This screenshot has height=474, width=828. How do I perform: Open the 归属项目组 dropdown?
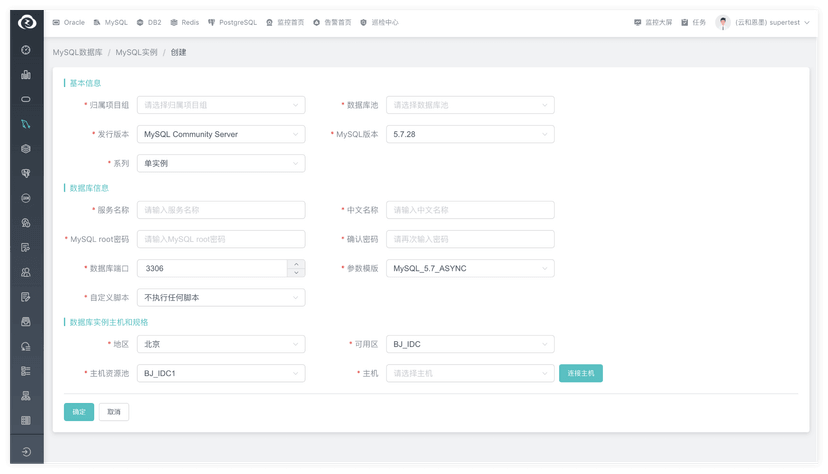(x=221, y=105)
